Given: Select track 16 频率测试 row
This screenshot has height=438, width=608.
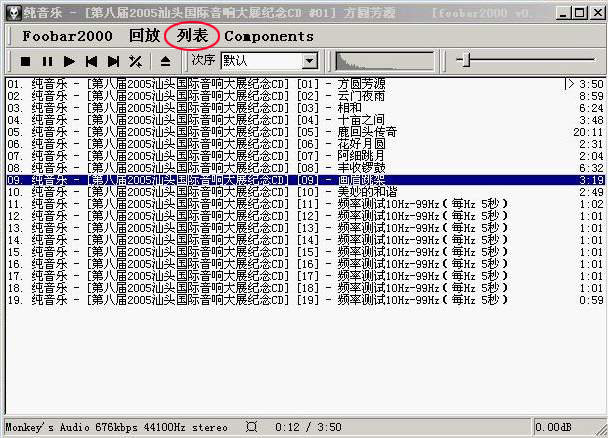Looking at the screenshot, I should click(x=305, y=264).
